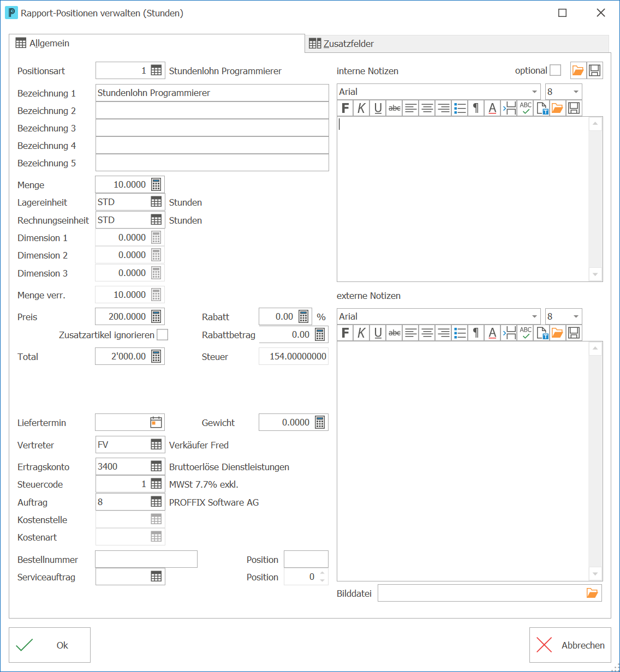Toggle bold in the interne Notizen toolbar

(x=345, y=108)
